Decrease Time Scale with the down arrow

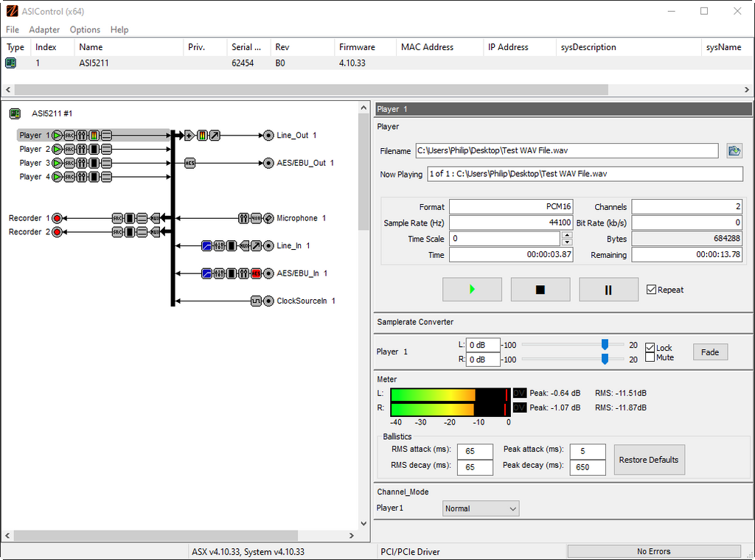point(567,242)
